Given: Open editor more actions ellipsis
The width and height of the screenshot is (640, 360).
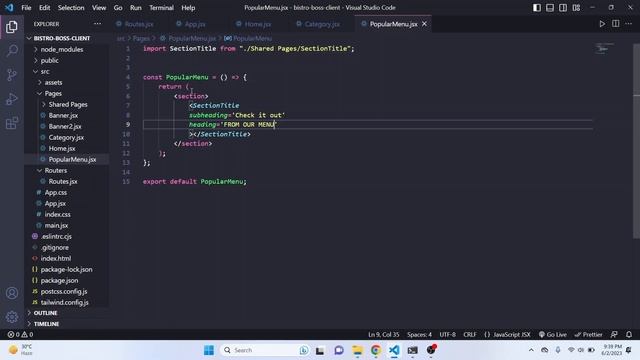Looking at the screenshot, I should click(629, 24).
